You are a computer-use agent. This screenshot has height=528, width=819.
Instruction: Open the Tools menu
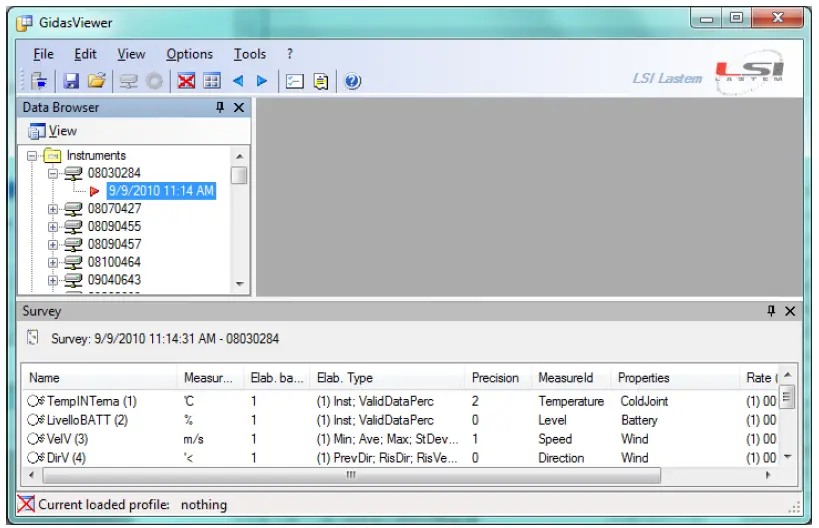[249, 54]
